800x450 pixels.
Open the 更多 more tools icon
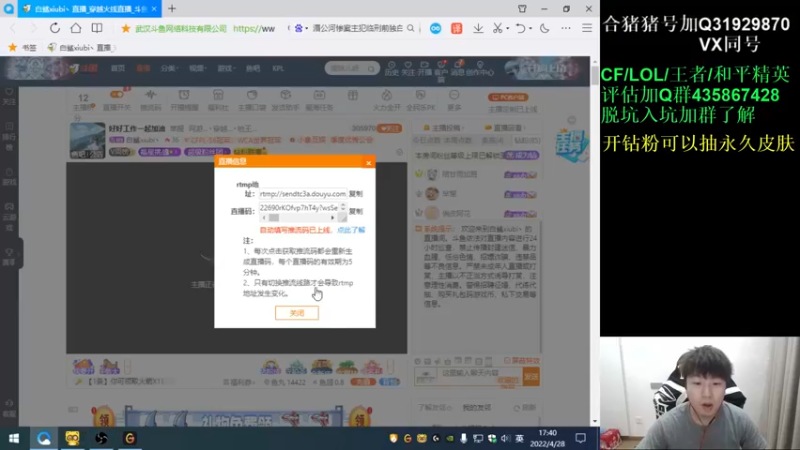(454, 100)
